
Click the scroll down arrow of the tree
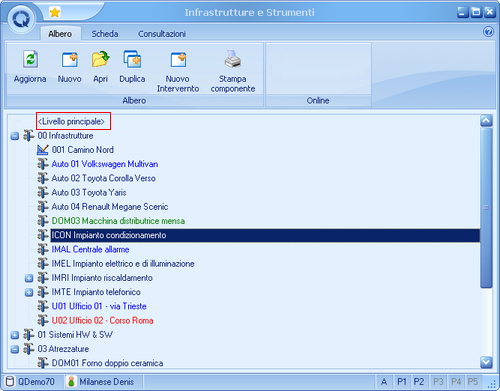[486, 362]
